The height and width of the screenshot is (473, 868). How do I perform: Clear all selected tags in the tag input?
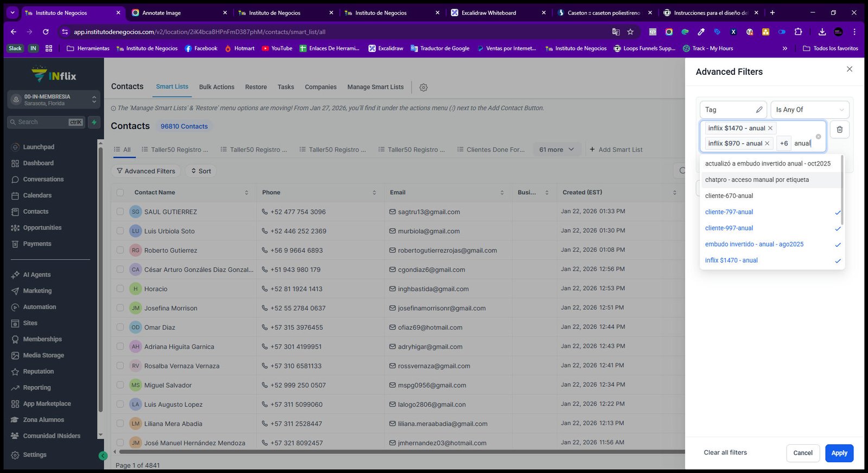click(818, 136)
